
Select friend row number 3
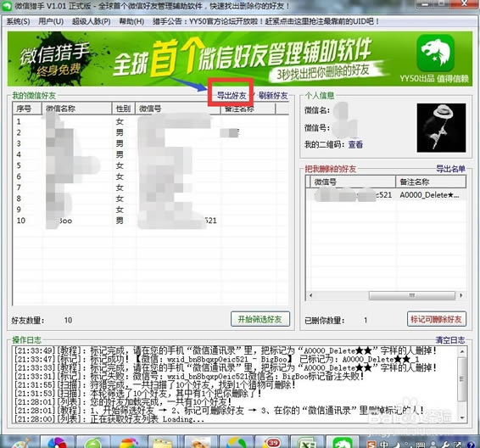150,143
